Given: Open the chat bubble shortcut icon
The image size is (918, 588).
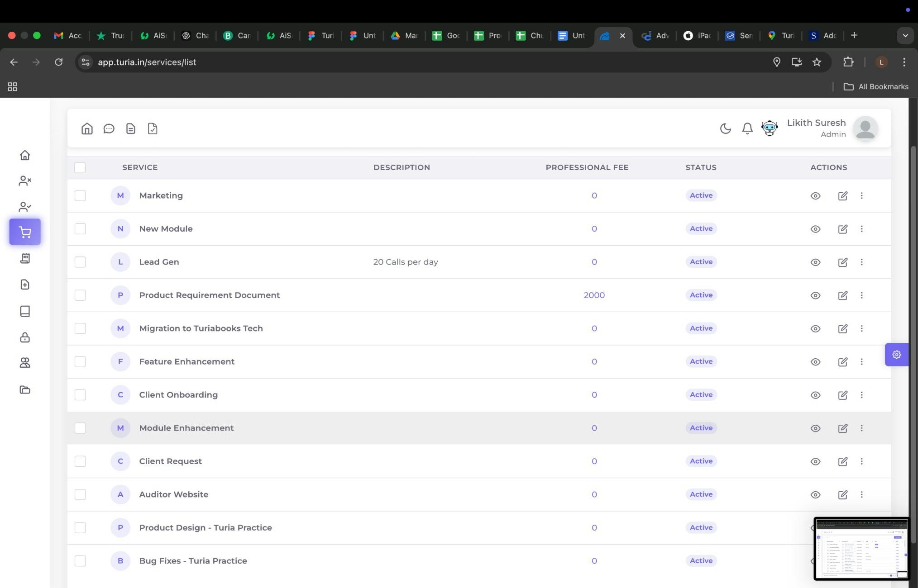Looking at the screenshot, I should tap(109, 129).
